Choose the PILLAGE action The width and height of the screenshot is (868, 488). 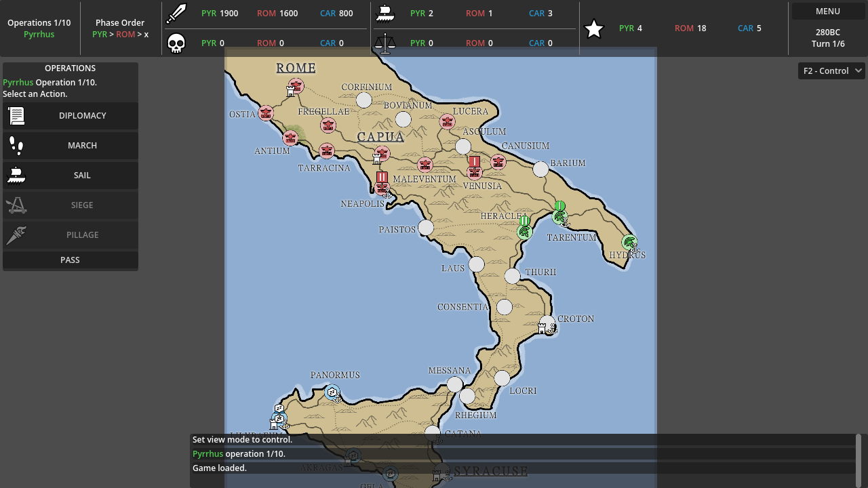pos(71,235)
